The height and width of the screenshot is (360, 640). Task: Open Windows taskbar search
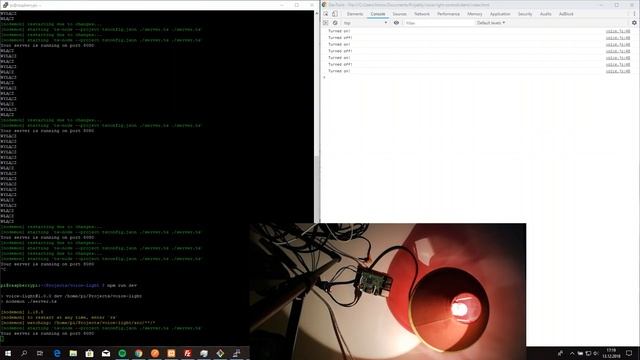(x=24, y=353)
